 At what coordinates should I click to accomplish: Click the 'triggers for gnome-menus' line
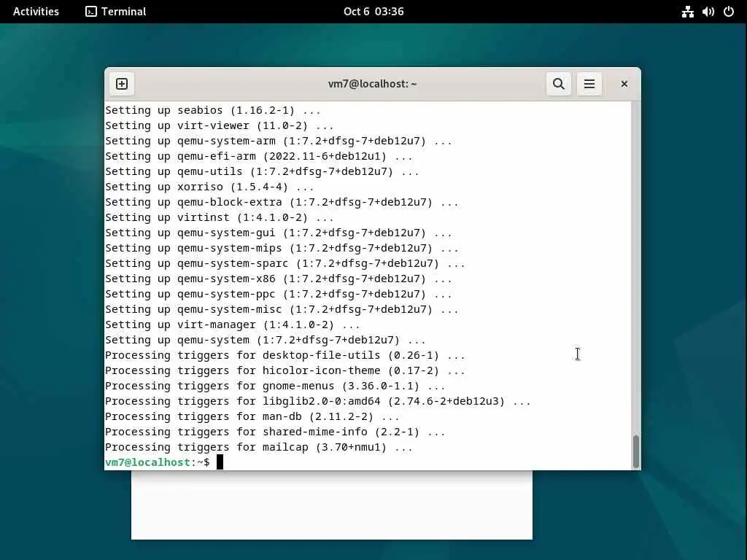[275, 386]
